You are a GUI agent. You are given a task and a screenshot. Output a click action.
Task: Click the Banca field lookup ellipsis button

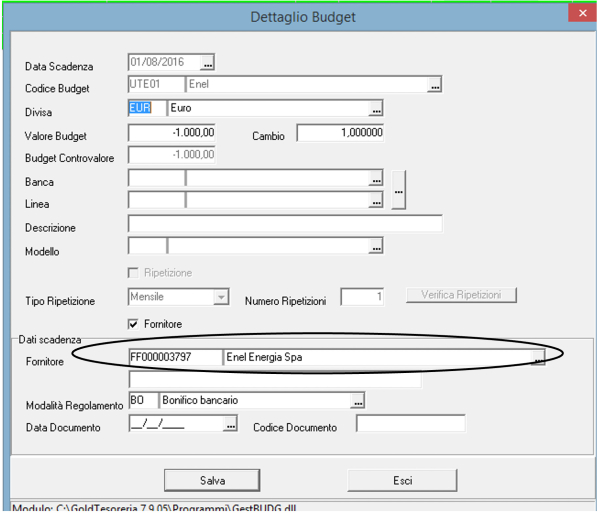tap(376, 179)
